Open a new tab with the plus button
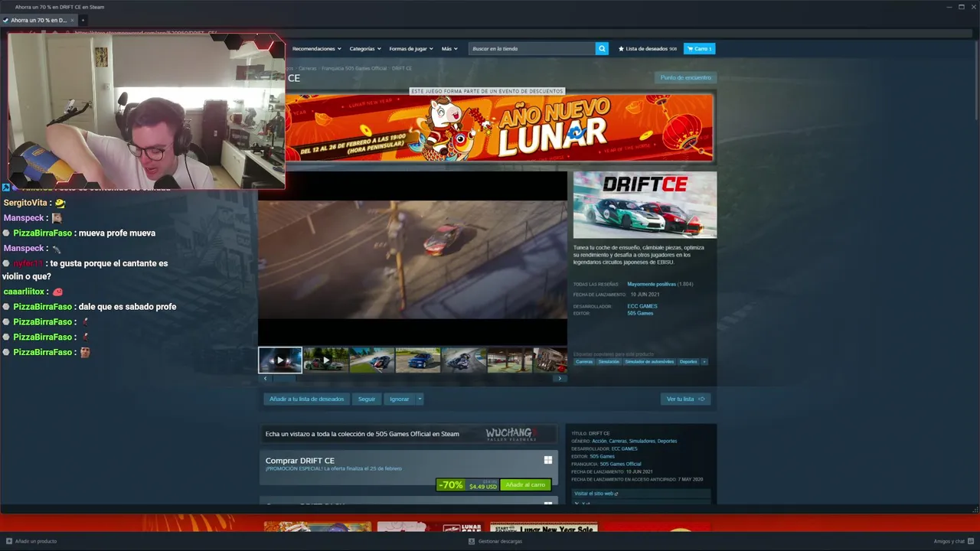This screenshot has height=551, width=980. (83, 20)
